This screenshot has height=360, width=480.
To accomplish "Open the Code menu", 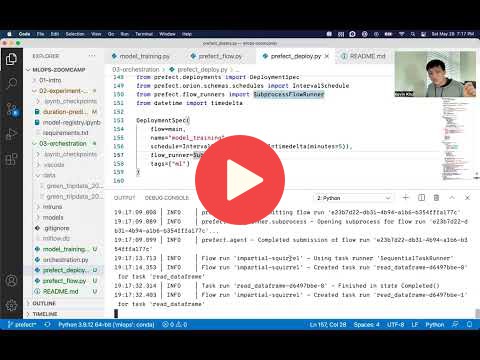I will point(25,34).
